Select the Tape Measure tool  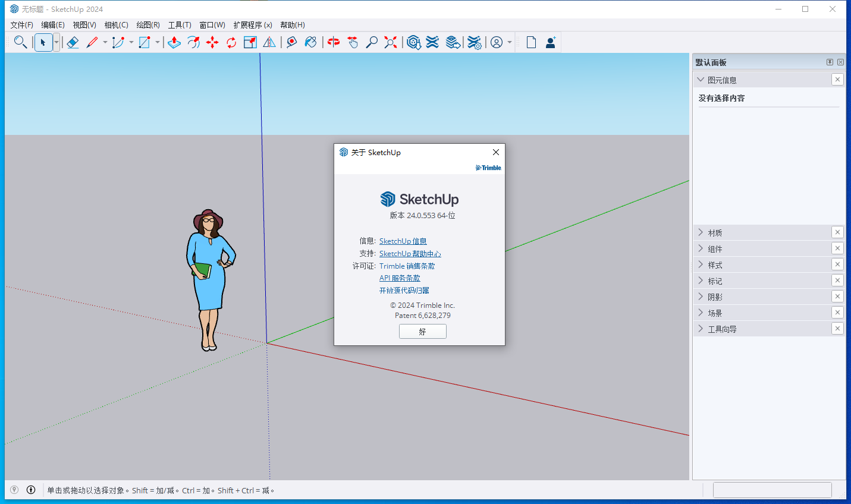tap(291, 42)
